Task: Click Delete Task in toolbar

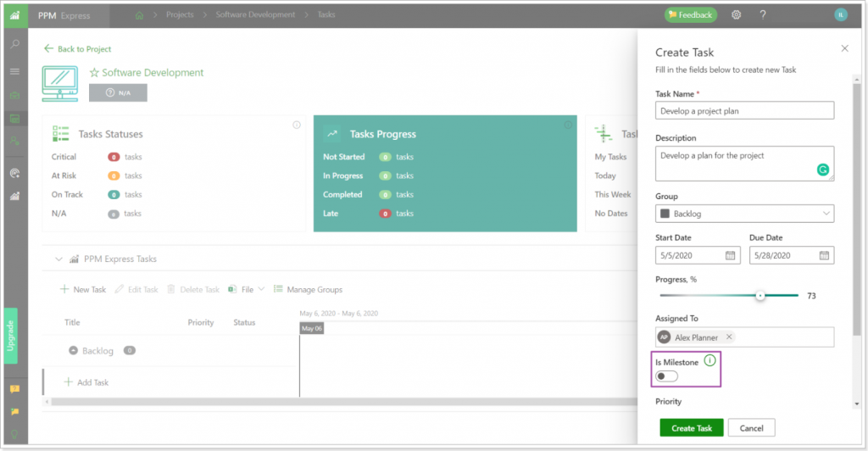Action: [x=193, y=289]
